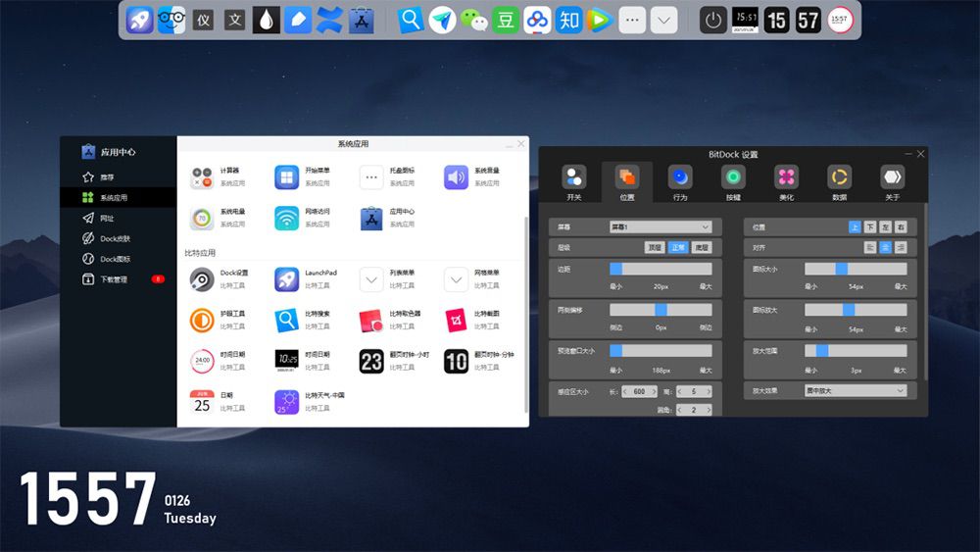Open the 比特天气 weather icon

[x=287, y=401]
